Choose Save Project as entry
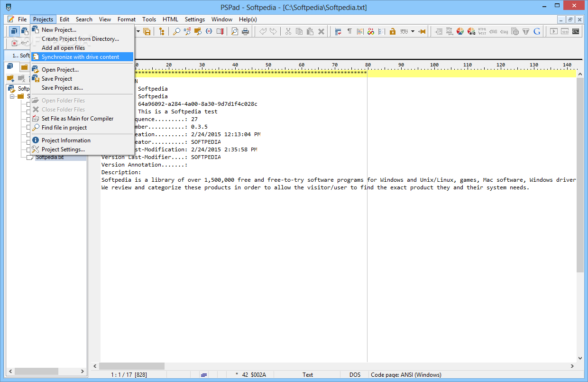The image size is (588, 382). coord(83,87)
